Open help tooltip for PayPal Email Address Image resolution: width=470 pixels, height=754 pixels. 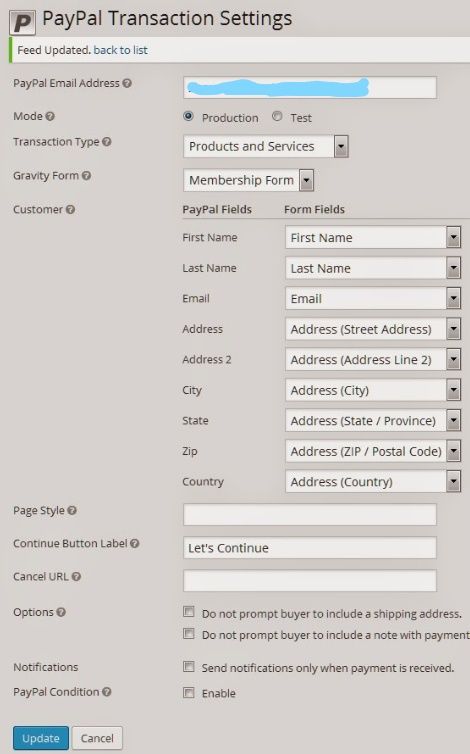tap(127, 83)
